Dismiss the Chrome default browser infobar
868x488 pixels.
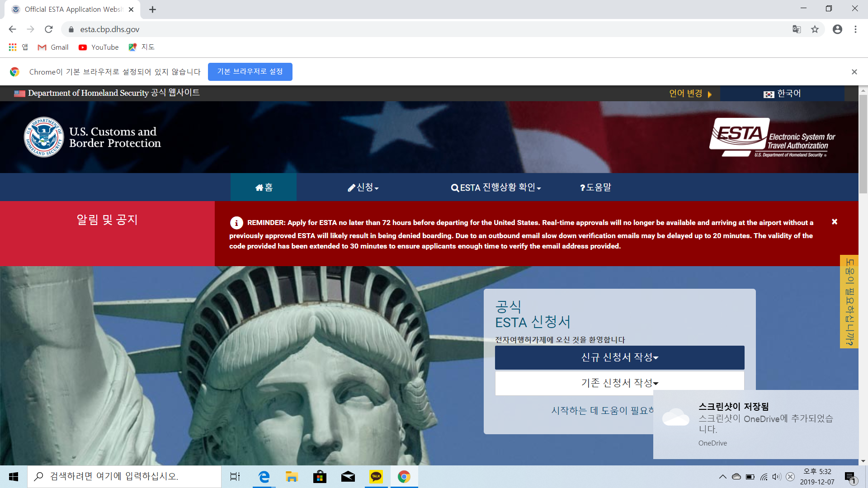click(854, 72)
